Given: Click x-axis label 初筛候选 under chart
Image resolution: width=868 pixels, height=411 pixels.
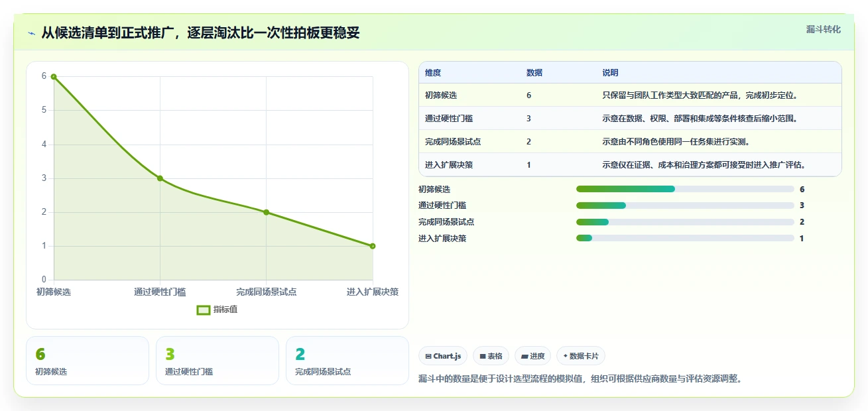Looking at the screenshot, I should [54, 292].
